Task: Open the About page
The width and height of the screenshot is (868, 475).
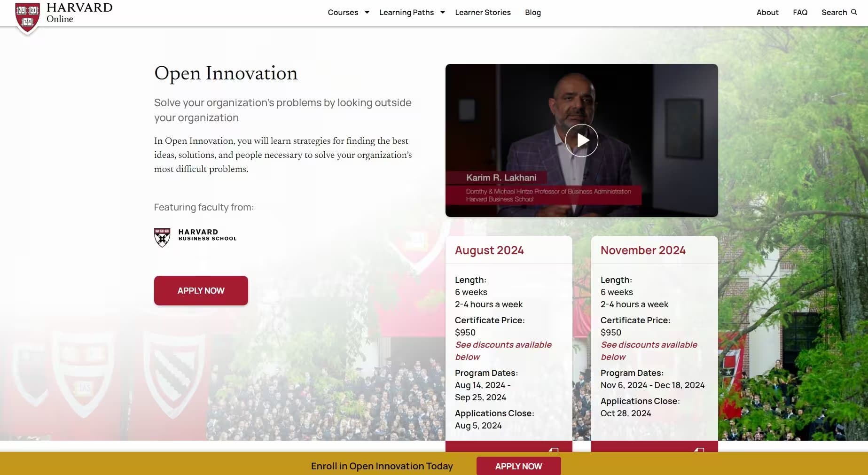Action: pyautogui.click(x=767, y=12)
